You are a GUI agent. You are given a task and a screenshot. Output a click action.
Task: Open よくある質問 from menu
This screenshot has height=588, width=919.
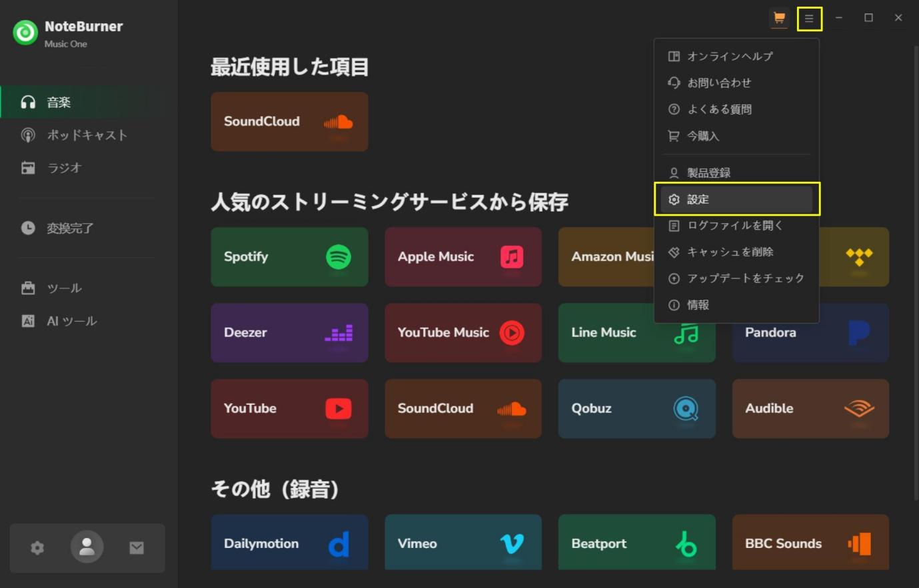736,109
